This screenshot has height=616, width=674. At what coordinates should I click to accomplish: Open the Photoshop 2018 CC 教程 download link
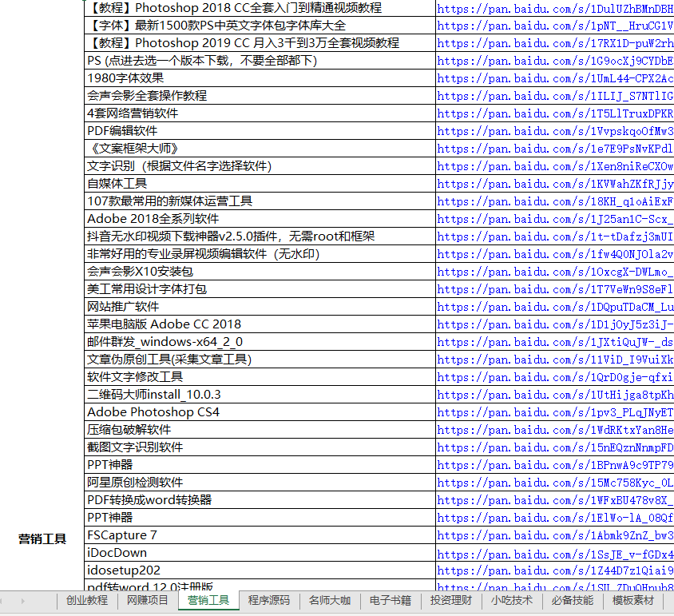point(553,8)
